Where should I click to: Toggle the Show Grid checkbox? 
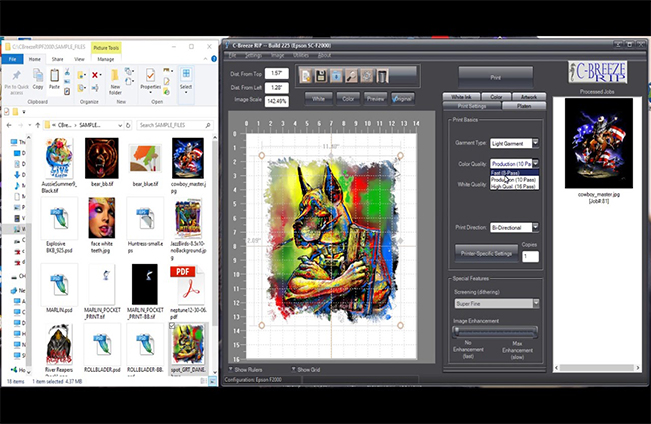click(293, 369)
